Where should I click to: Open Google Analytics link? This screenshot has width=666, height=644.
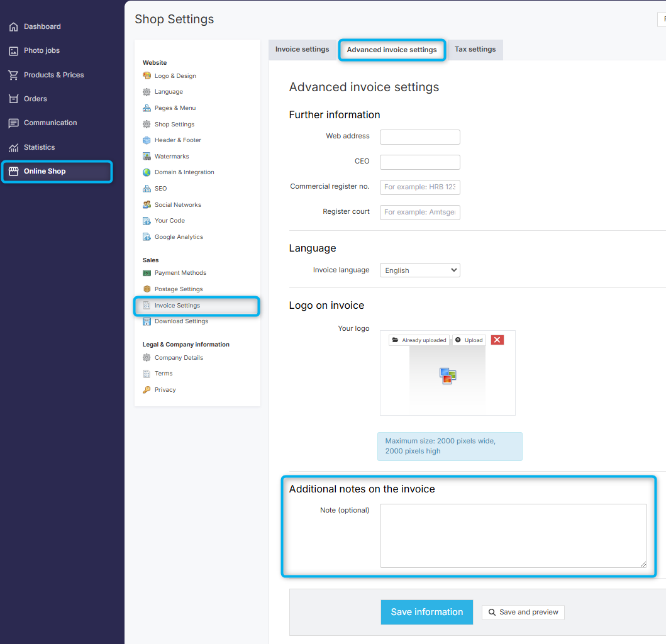click(179, 236)
